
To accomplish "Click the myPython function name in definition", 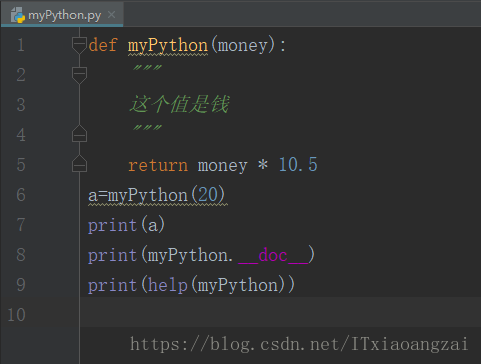I will (x=168, y=46).
